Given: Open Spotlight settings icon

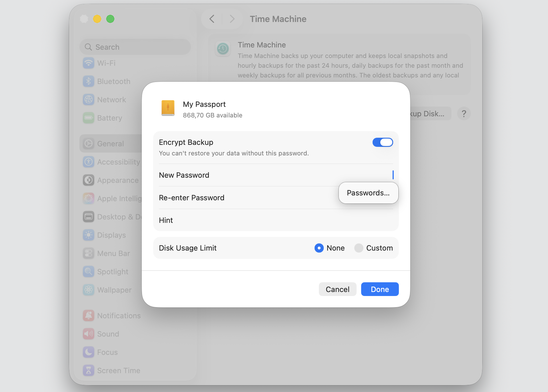Looking at the screenshot, I should 89,271.
